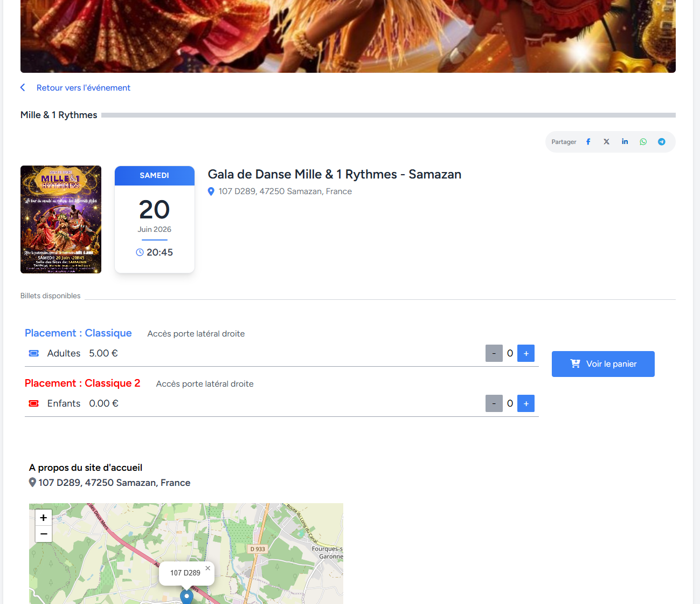Open Voir le panier
700x604 pixels.
pyautogui.click(x=603, y=363)
